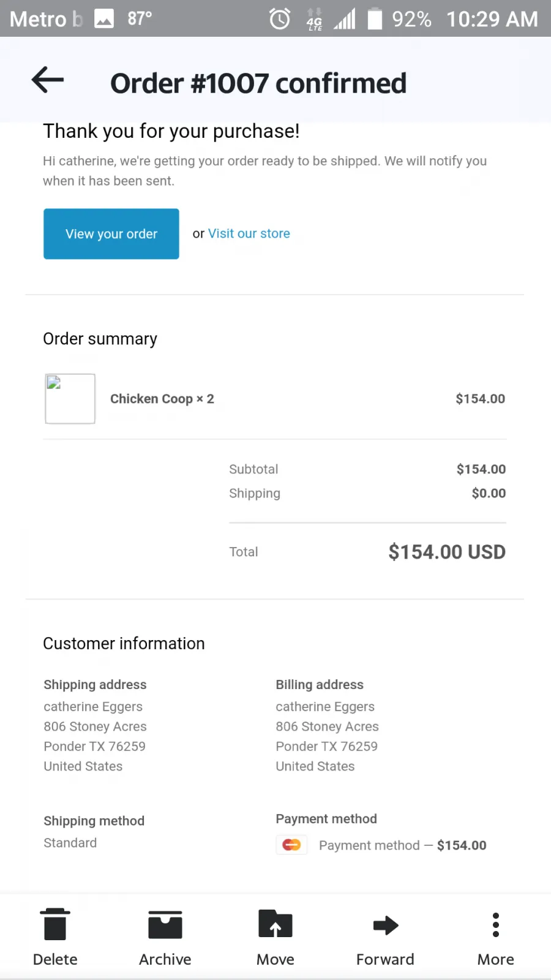551x980 pixels.
Task: Click the View your order button
Action: coord(111,234)
